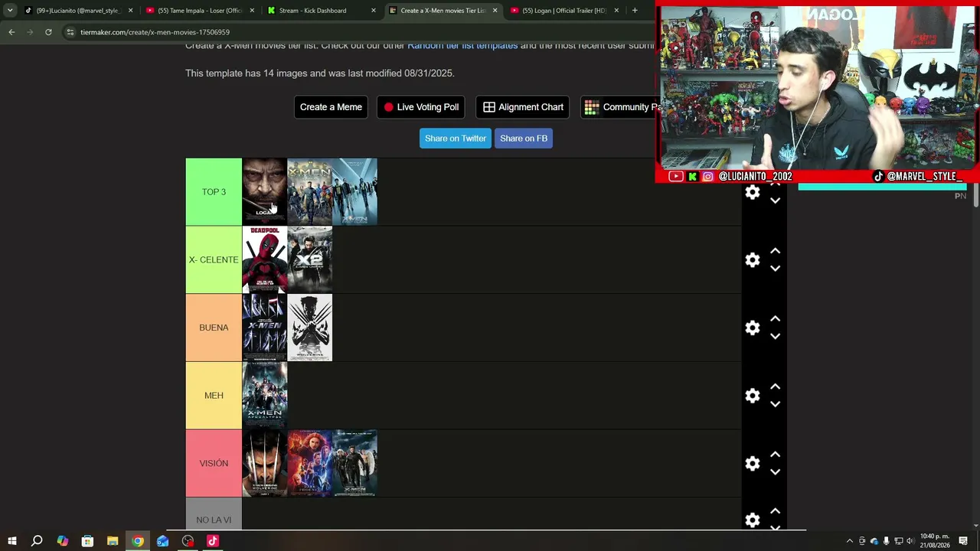Open the Windows Start menu
The image size is (980, 551).
tap(11, 541)
